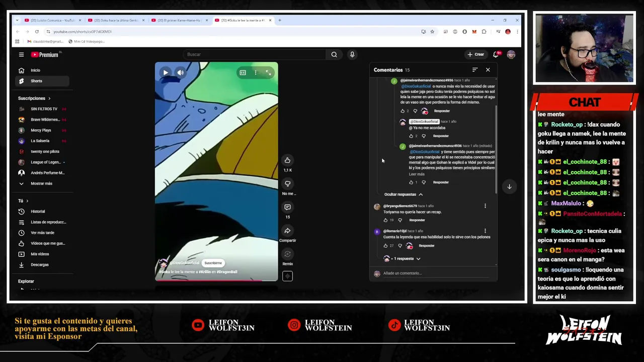Open the YouTube hamburger guide menu
Screen dimensions: 644x362
(21, 54)
